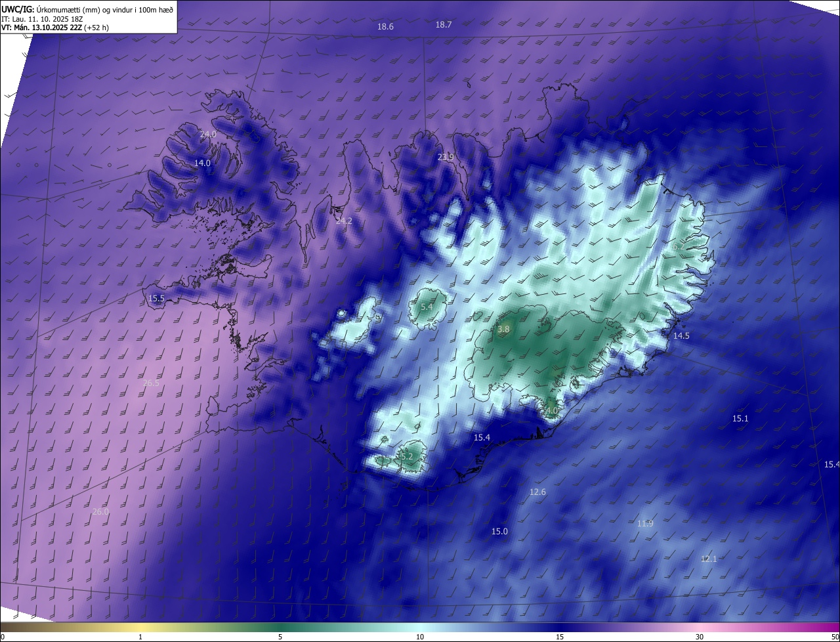
Task: Click the UWC/IG Úrkomumætti title line
Action: (87, 9)
